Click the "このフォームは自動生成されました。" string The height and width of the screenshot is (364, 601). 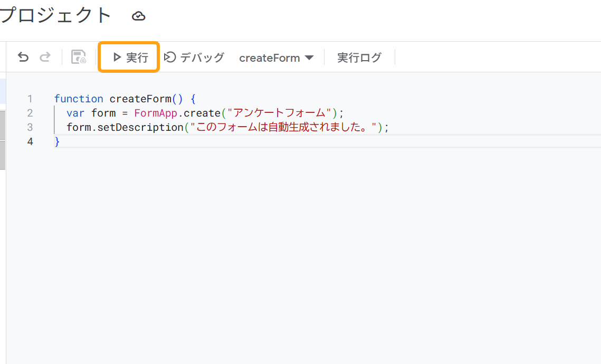coord(283,127)
